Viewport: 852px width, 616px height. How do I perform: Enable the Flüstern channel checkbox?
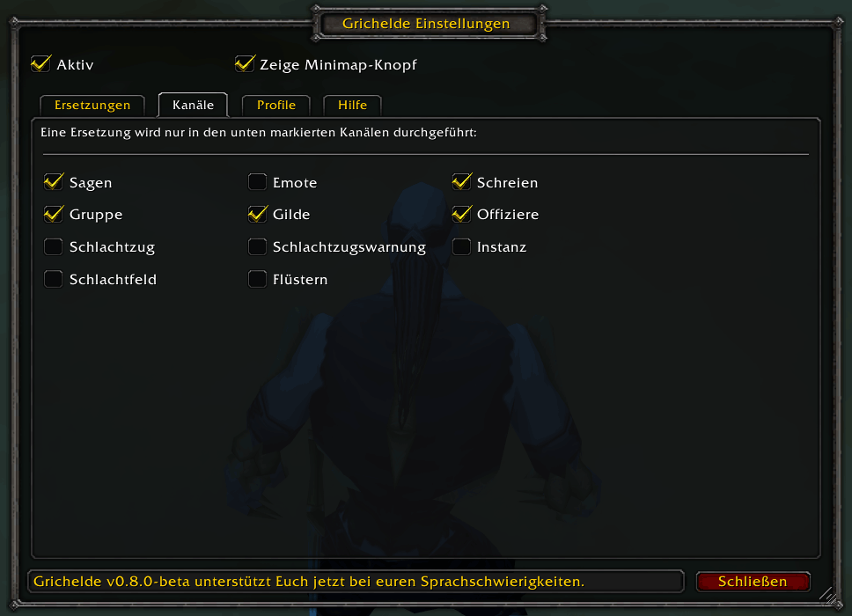click(257, 279)
